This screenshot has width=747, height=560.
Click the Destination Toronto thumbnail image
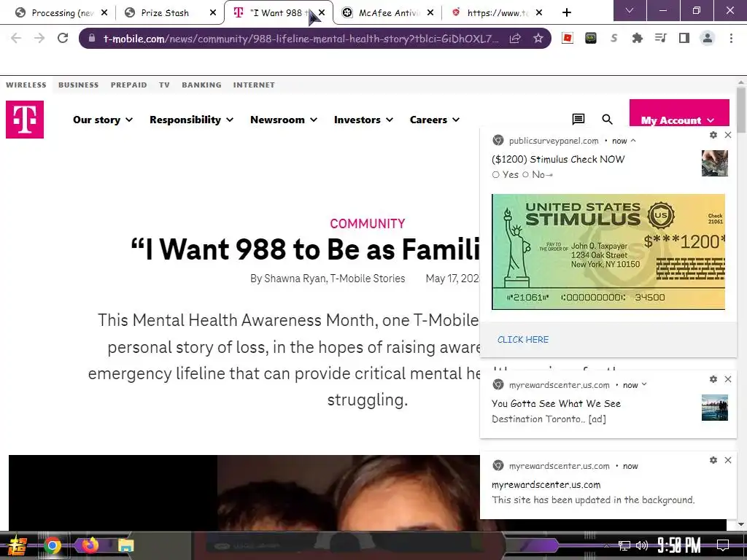tap(715, 408)
